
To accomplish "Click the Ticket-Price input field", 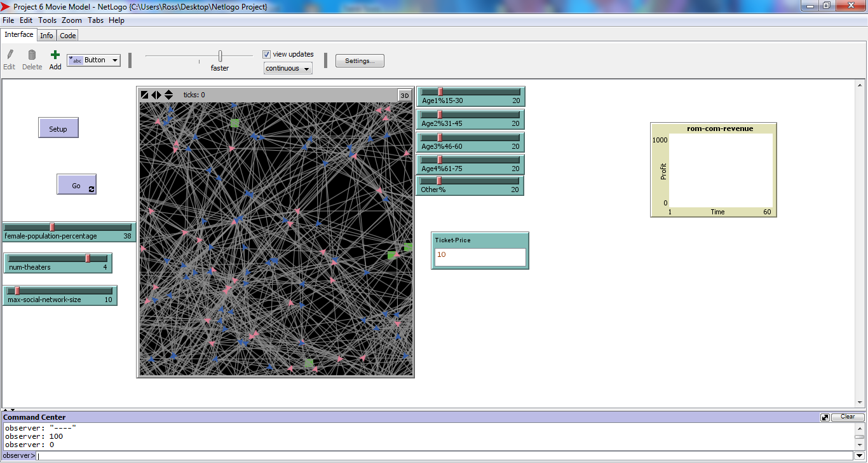I will point(480,256).
